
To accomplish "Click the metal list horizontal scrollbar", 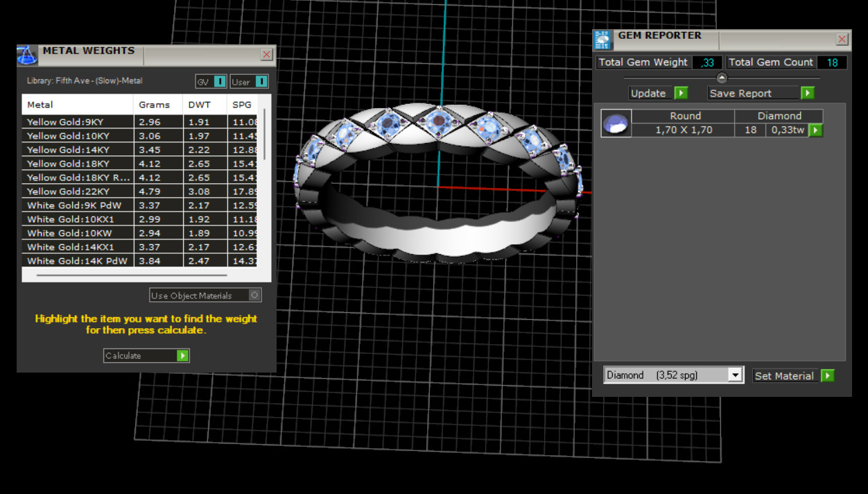I will pyautogui.click(x=132, y=275).
